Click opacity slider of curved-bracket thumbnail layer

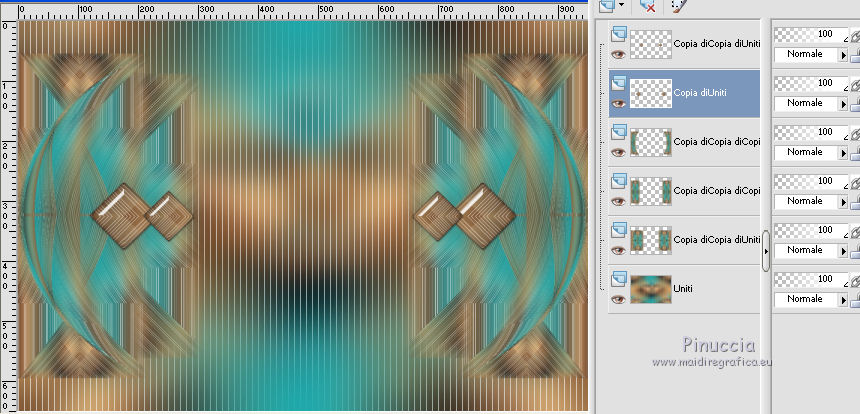pyautogui.click(x=811, y=132)
